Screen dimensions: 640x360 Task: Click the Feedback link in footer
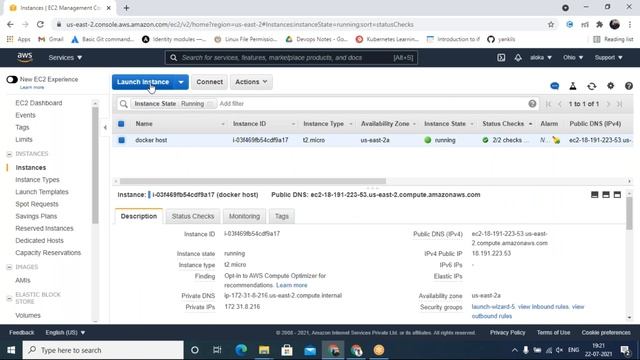tap(22, 332)
